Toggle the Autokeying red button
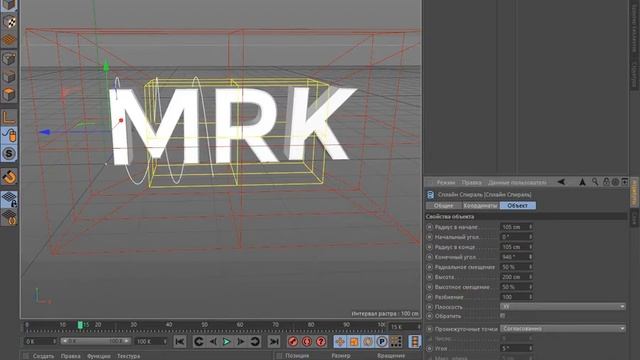The height and width of the screenshot is (360, 640). pos(307,341)
